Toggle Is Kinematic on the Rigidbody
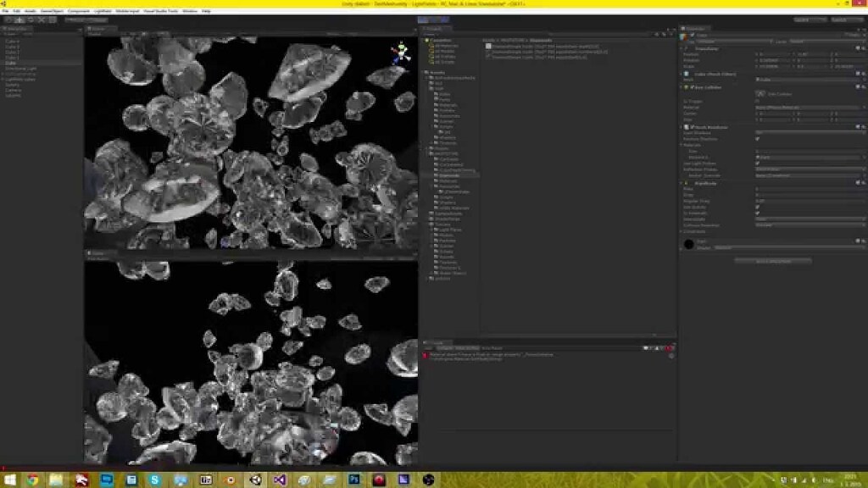Image resolution: width=868 pixels, height=488 pixels. click(757, 212)
